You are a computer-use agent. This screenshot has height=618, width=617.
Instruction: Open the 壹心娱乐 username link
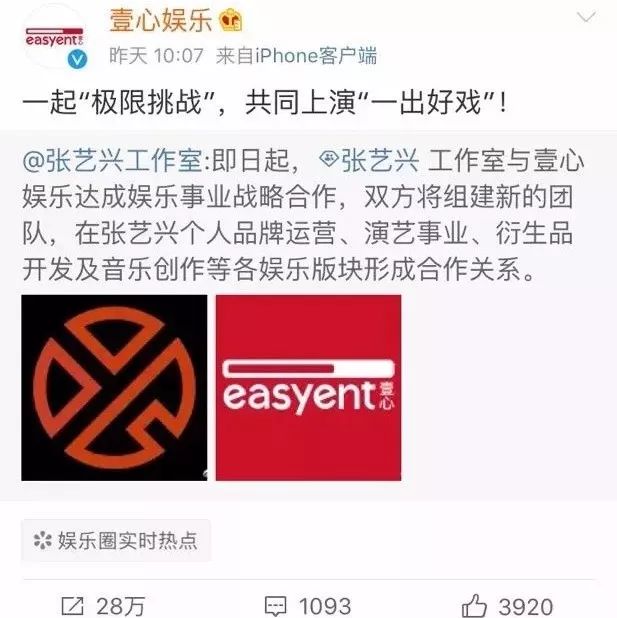(161, 20)
